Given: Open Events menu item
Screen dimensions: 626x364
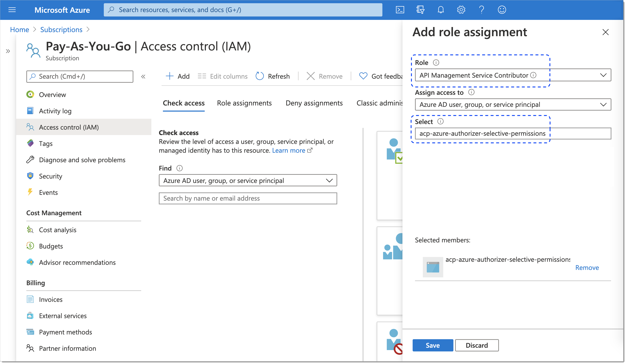Looking at the screenshot, I should 84,193.
